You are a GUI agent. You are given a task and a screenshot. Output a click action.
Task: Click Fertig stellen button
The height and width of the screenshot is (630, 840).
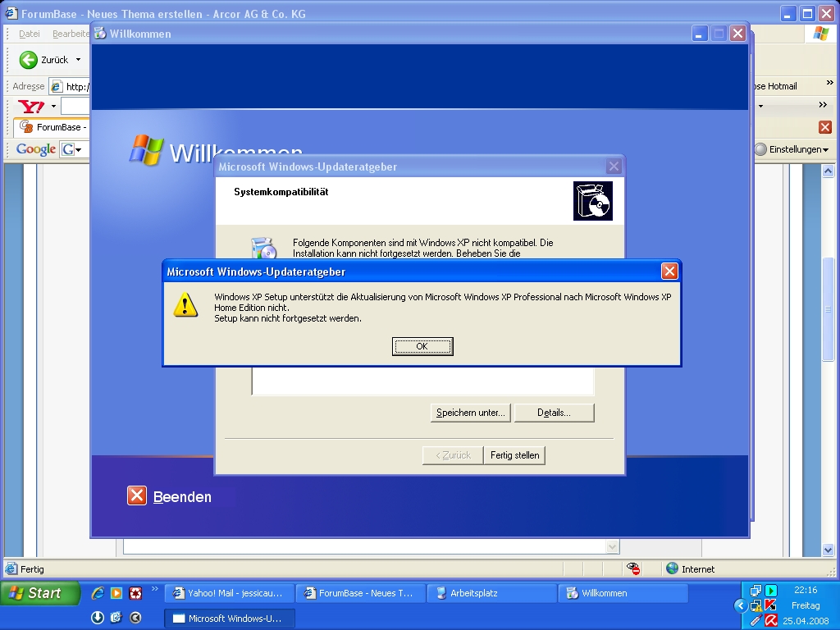pos(514,454)
